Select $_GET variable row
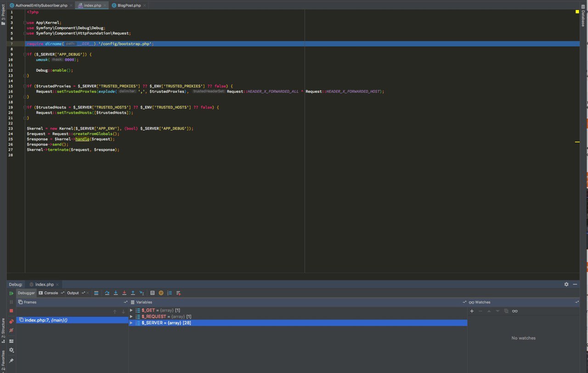This screenshot has width=588, height=373. (298, 310)
